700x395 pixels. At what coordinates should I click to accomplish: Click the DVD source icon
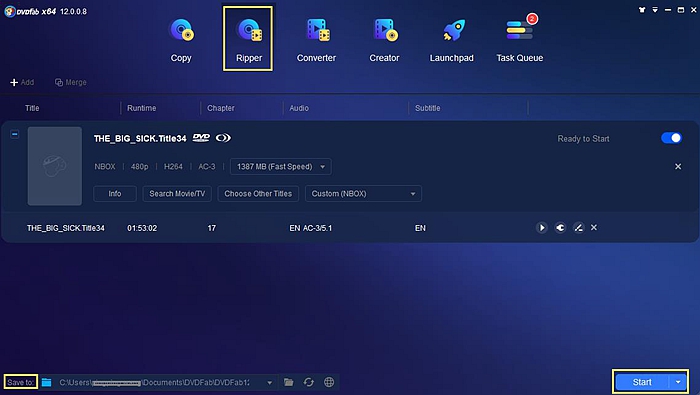point(201,138)
